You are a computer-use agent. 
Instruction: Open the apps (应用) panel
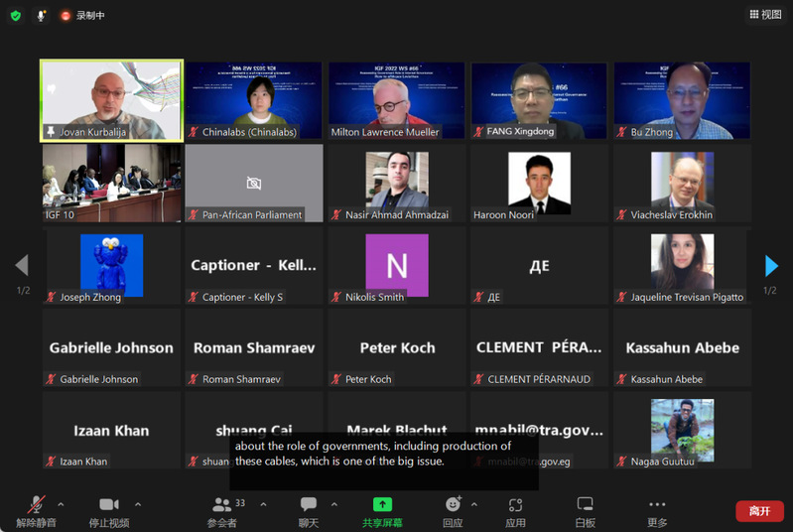[515, 509]
